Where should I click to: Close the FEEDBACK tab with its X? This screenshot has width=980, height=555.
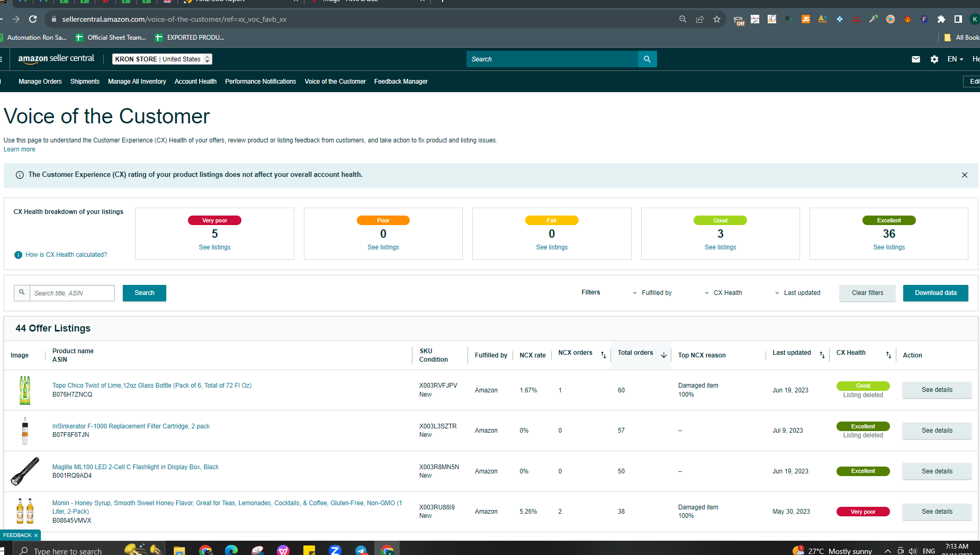pyautogui.click(x=36, y=535)
